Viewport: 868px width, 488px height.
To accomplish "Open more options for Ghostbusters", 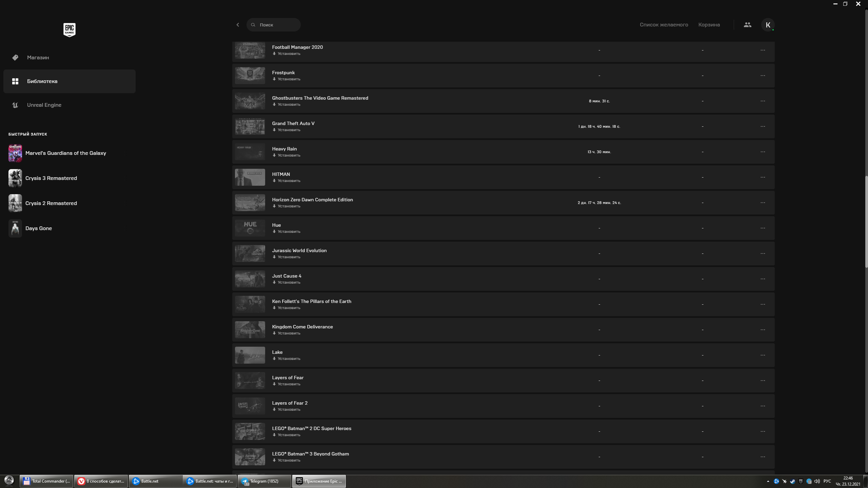I will tap(763, 101).
